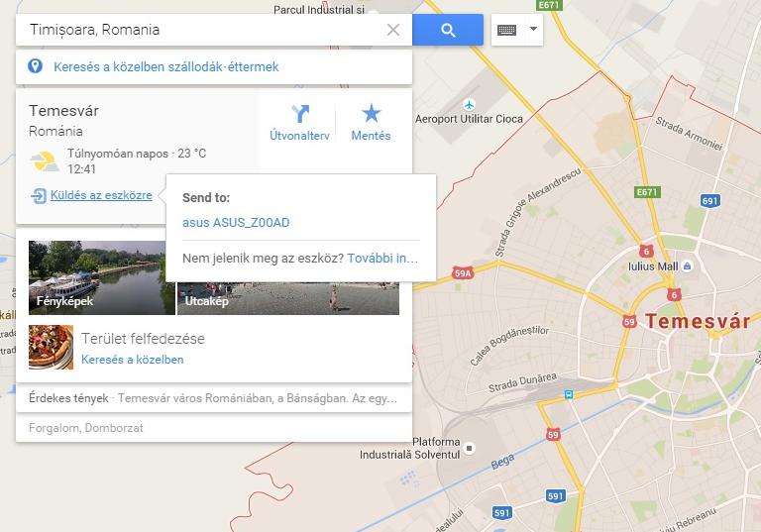
Task: Open the on-screen keyboard icon
Action: 507,30
